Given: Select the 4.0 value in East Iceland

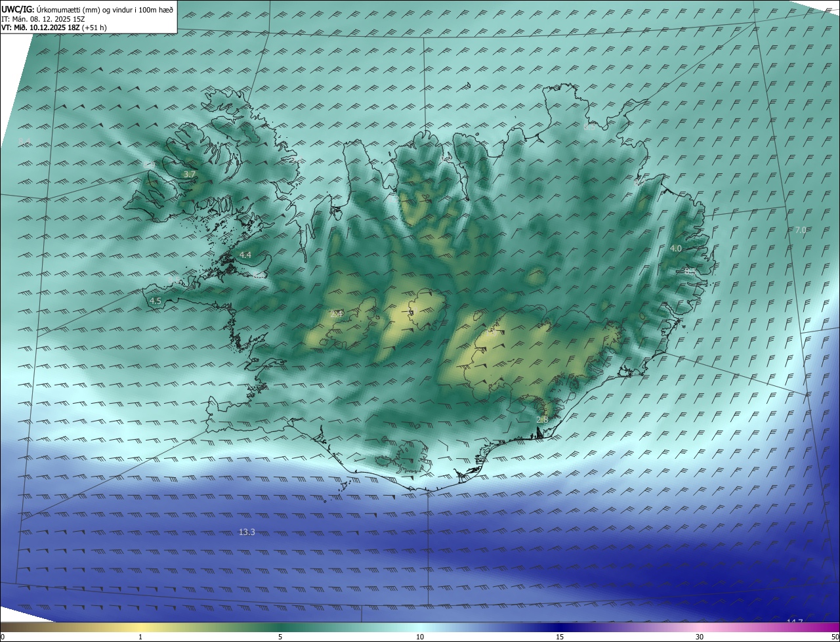Looking at the screenshot, I should [x=676, y=249].
